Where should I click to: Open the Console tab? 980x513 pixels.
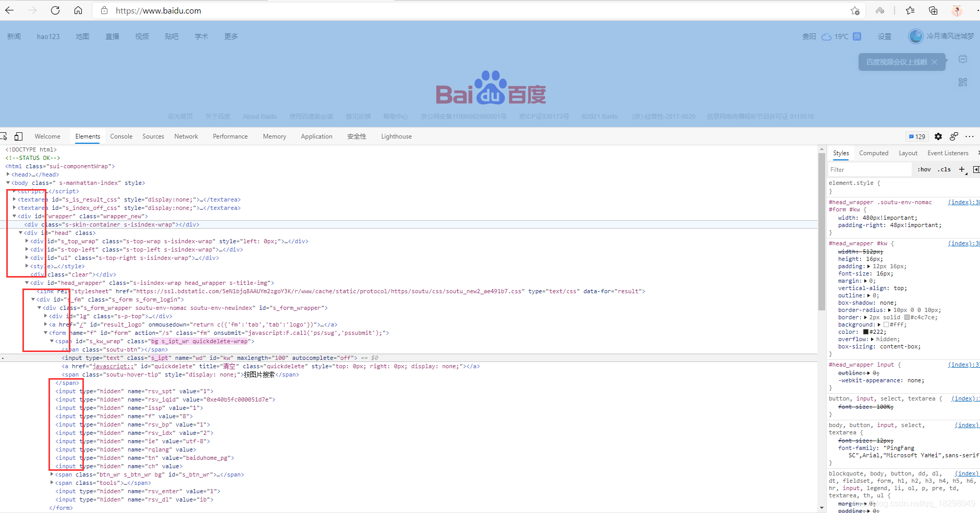121,136
